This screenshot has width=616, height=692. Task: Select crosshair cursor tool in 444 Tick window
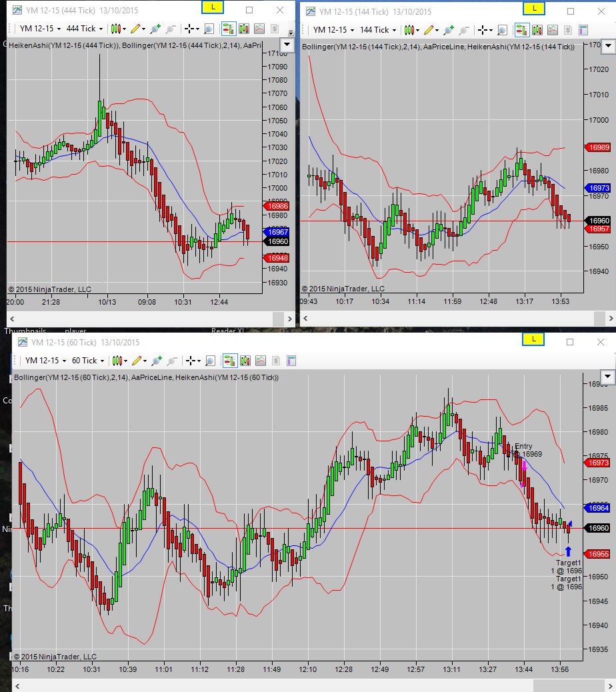click(191, 29)
